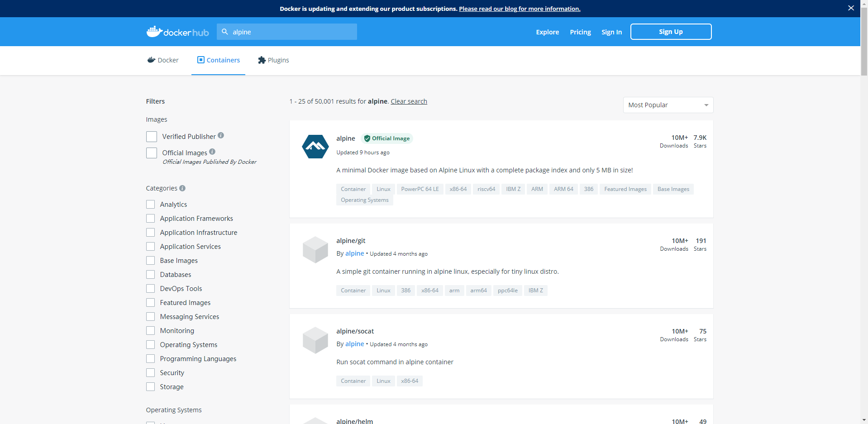Dismiss the subscription announcement banner
Screen dimensions: 868x424
coord(851,8)
